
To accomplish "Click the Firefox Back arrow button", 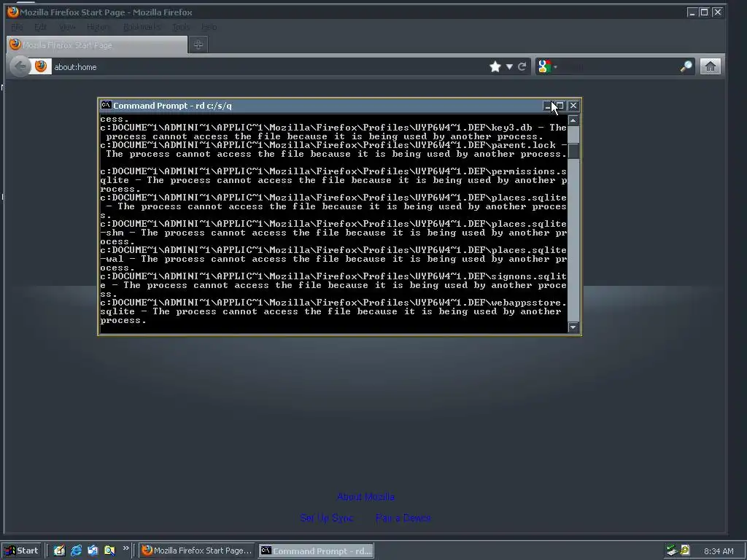I will point(20,66).
